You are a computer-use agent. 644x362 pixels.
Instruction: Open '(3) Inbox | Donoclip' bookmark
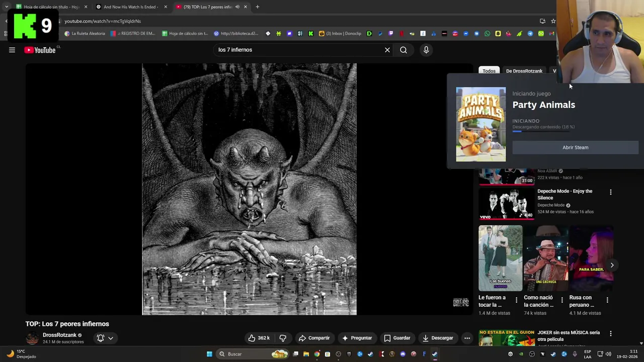(340, 34)
